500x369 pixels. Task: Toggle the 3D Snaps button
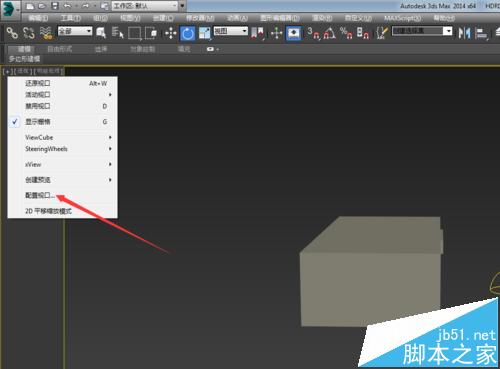point(313,33)
